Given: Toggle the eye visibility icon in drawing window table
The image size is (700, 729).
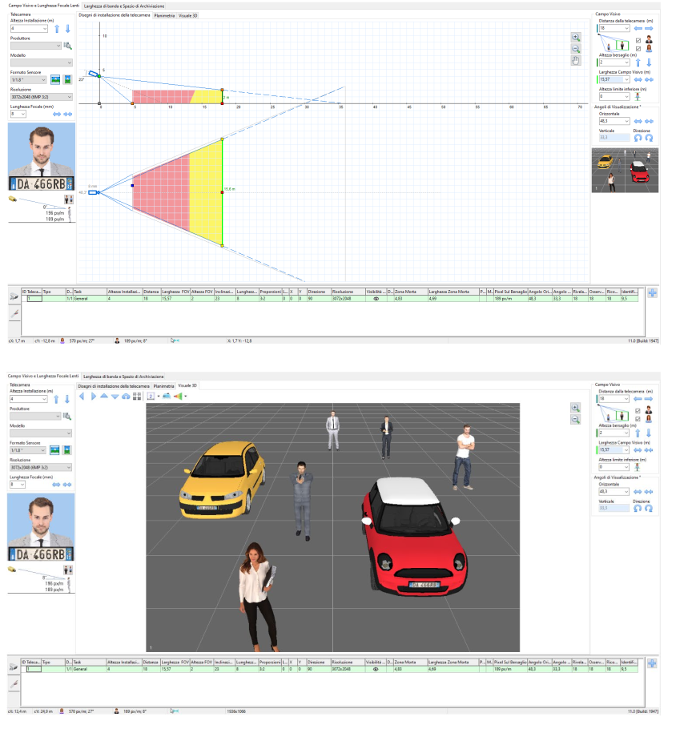Looking at the screenshot, I should point(376,298).
